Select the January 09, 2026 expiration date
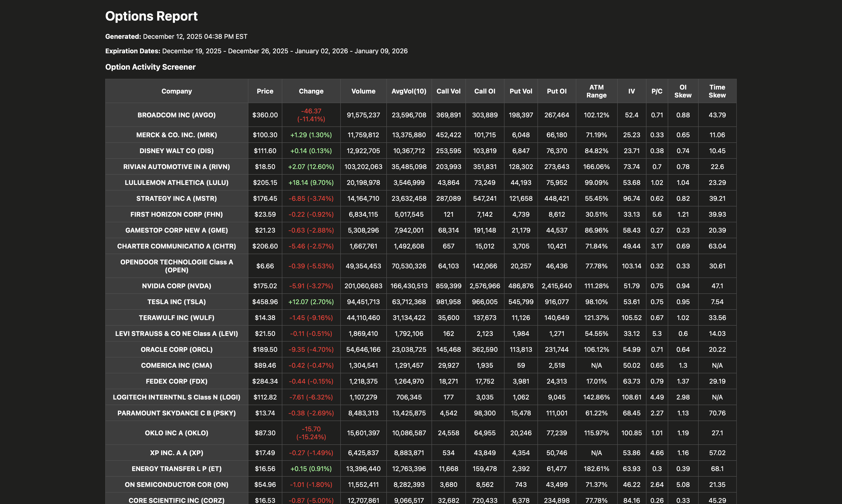This screenshot has height=504, width=842. point(381,50)
